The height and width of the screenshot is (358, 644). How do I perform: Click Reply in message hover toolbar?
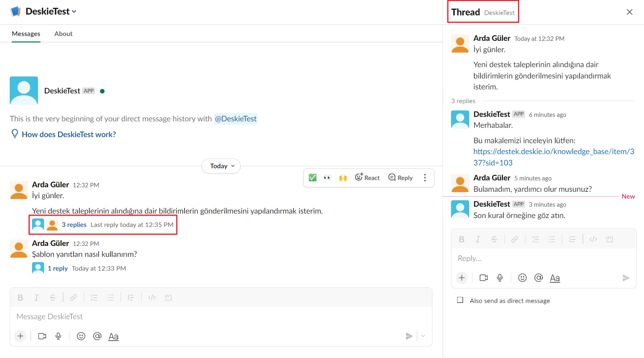pyautogui.click(x=400, y=178)
